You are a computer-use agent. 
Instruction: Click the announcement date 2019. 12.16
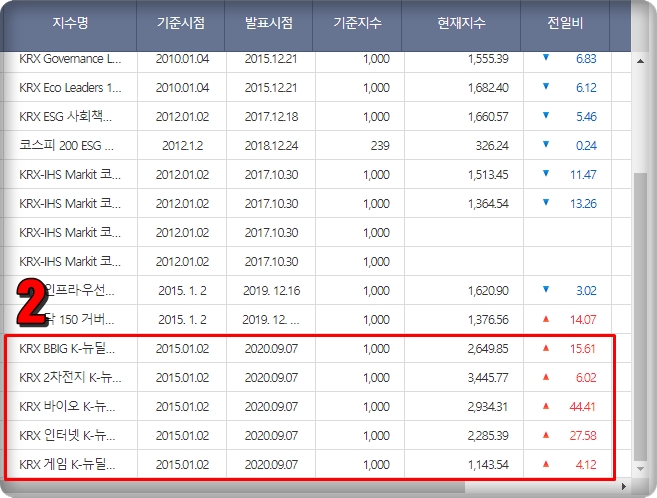(x=272, y=290)
